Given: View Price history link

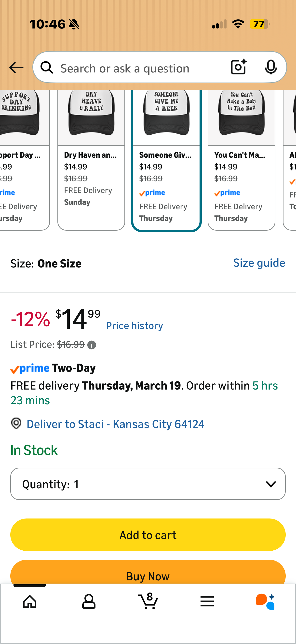Looking at the screenshot, I should tap(135, 326).
